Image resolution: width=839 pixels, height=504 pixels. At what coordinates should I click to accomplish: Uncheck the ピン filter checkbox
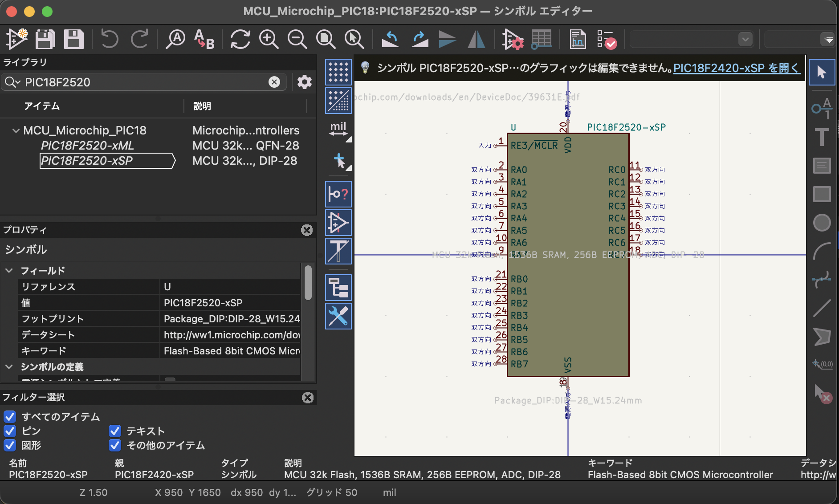tap(10, 431)
